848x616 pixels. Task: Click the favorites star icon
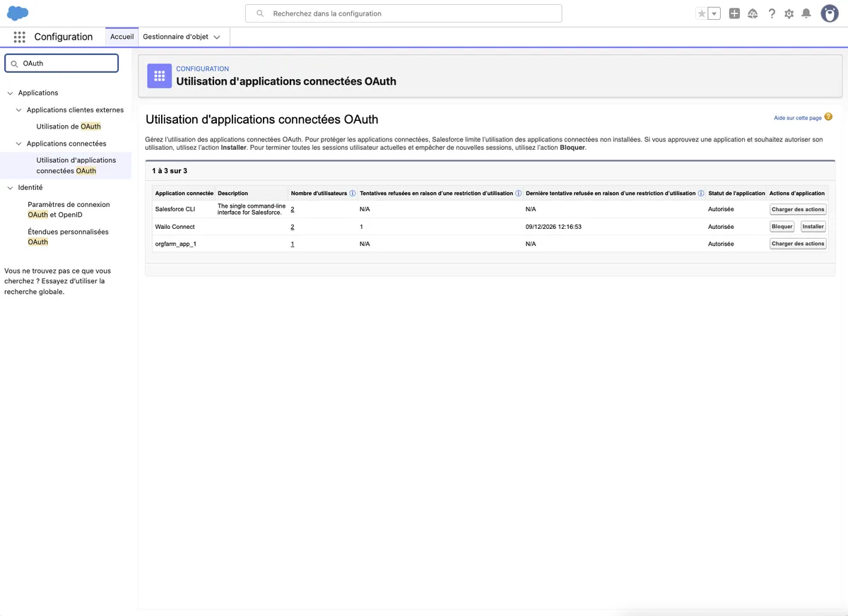pos(702,13)
